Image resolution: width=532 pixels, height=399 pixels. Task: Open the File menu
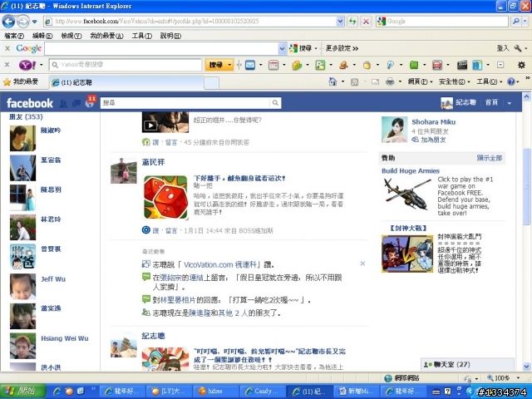pyautogui.click(x=14, y=36)
